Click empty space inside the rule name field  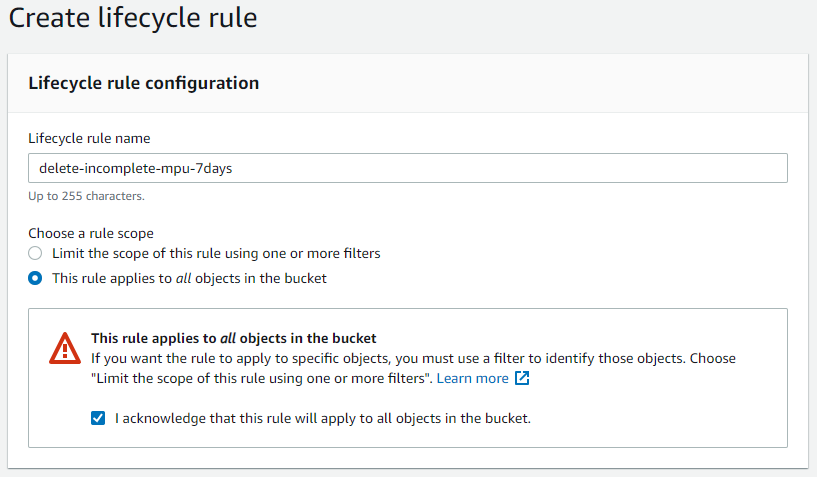(500, 168)
